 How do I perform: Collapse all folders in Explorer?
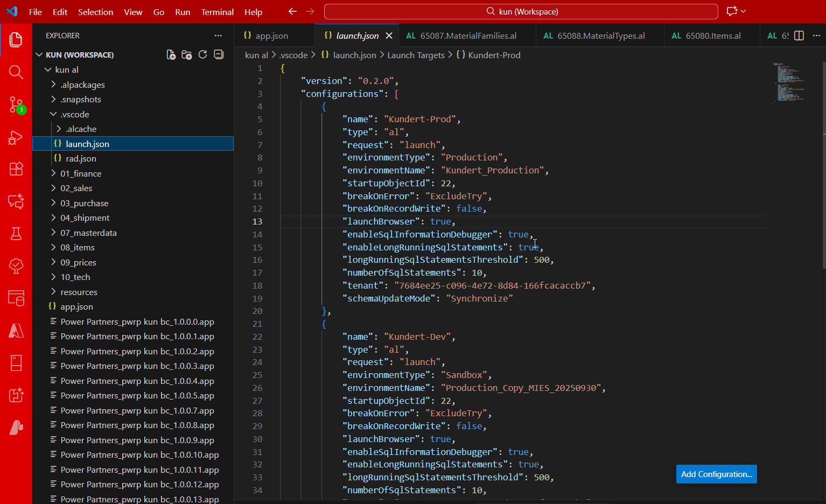(219, 54)
